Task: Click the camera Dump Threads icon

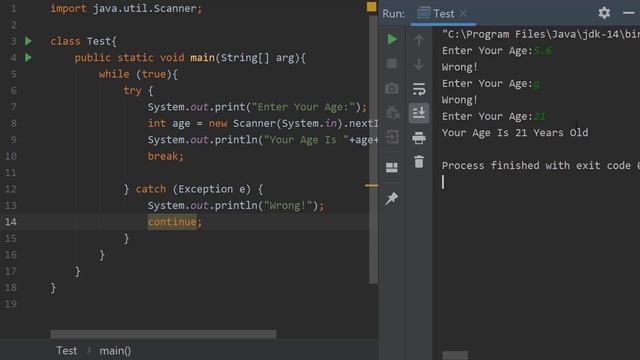Action: [392, 88]
